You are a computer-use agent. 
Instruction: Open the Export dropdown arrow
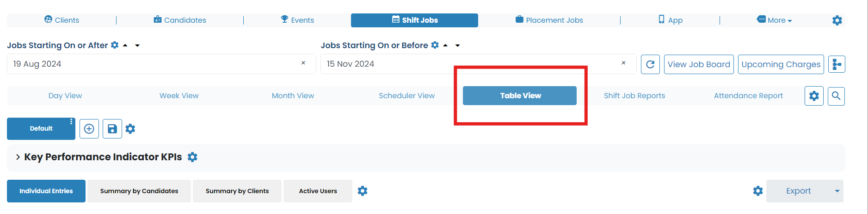837,191
